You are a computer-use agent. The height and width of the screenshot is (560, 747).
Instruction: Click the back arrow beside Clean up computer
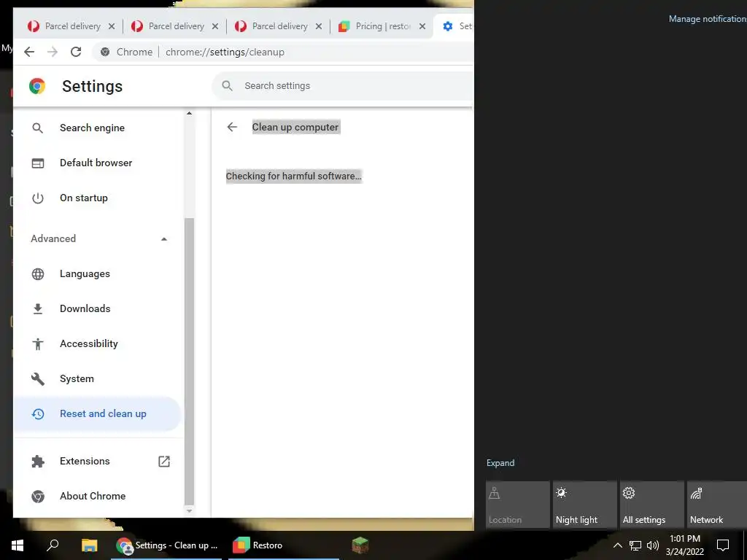click(x=232, y=127)
